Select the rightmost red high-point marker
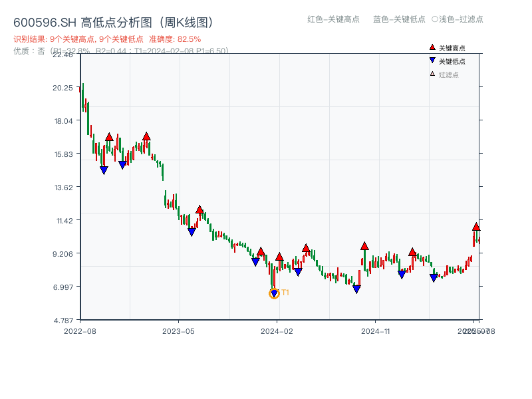Viewport: 532px width, 399px height. pos(476,227)
